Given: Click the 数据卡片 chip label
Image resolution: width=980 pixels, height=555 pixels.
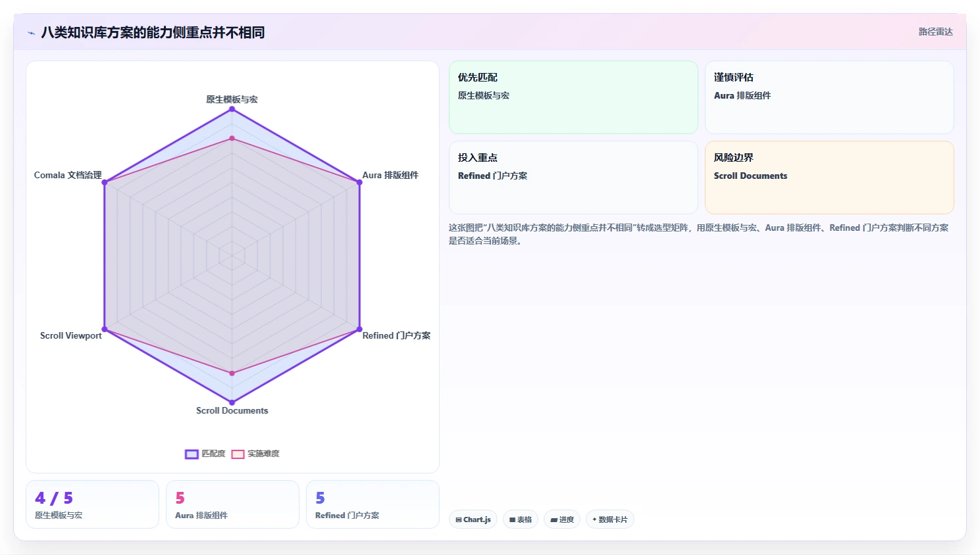Looking at the screenshot, I should [613, 519].
